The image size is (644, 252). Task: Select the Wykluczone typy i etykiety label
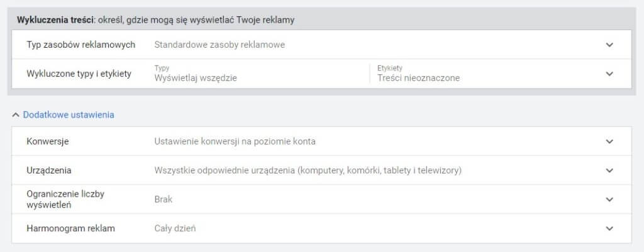coord(79,74)
